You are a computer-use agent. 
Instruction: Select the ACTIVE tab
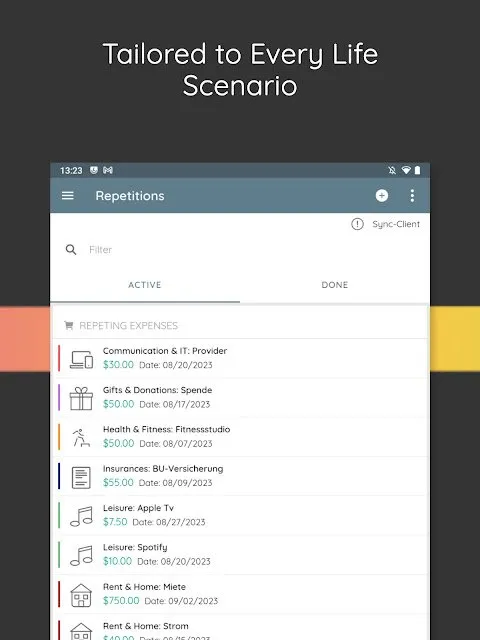click(x=145, y=285)
